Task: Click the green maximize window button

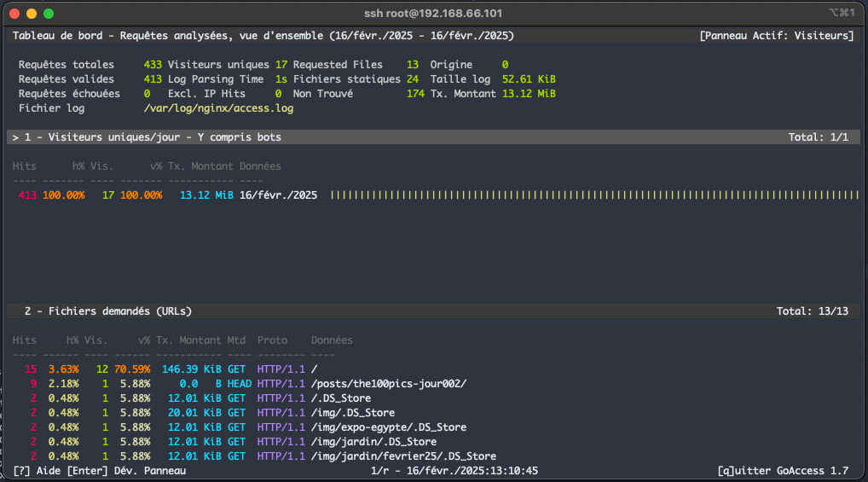Action: pyautogui.click(x=49, y=14)
